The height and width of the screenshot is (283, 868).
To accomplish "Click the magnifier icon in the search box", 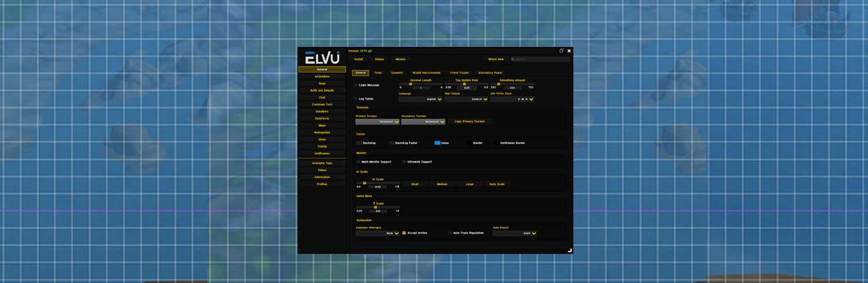I will pyautogui.click(x=513, y=59).
